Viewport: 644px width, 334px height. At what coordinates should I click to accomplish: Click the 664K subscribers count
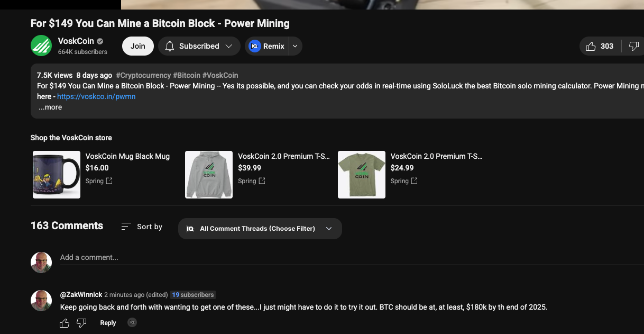(x=82, y=52)
